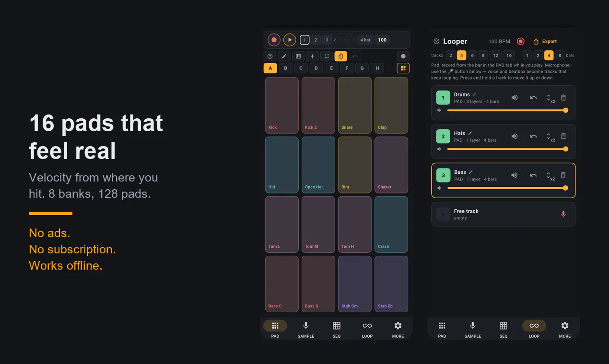Undo last layer on Bass track
The height and width of the screenshot is (364, 609).
point(533,175)
